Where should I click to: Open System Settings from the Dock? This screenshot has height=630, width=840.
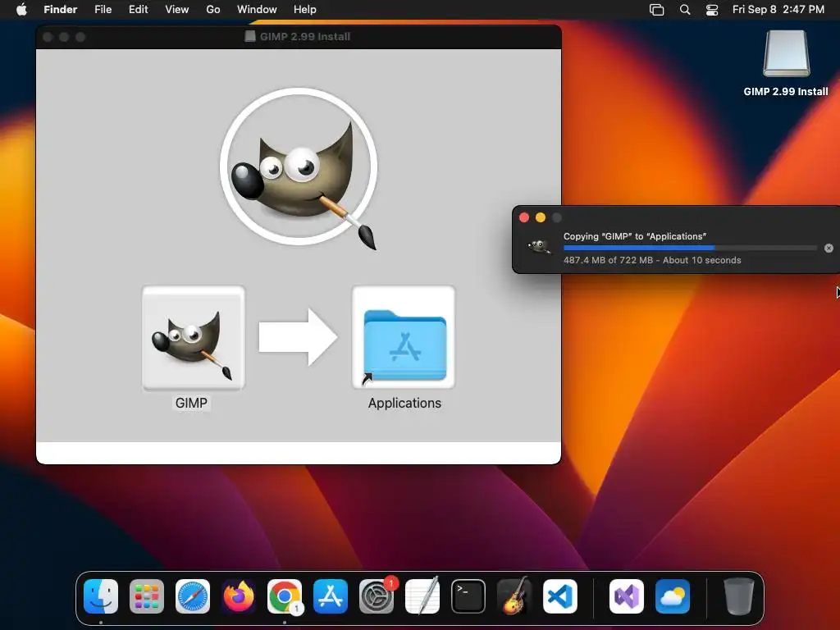tap(377, 596)
